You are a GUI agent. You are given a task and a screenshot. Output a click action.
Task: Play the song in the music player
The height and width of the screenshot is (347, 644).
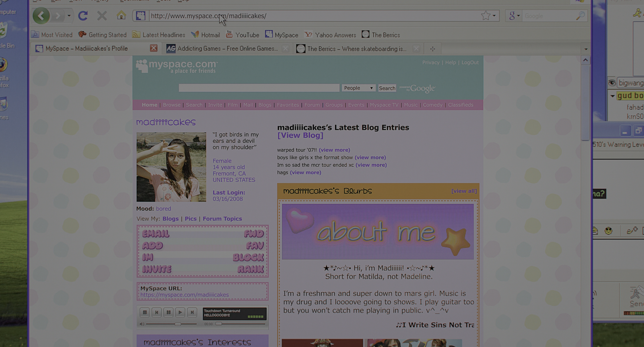click(180, 312)
